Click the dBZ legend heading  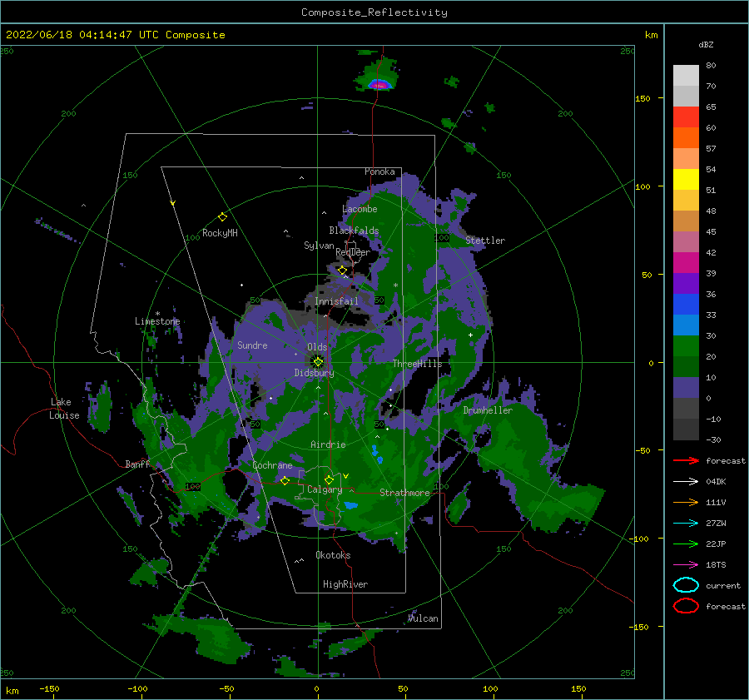click(706, 45)
